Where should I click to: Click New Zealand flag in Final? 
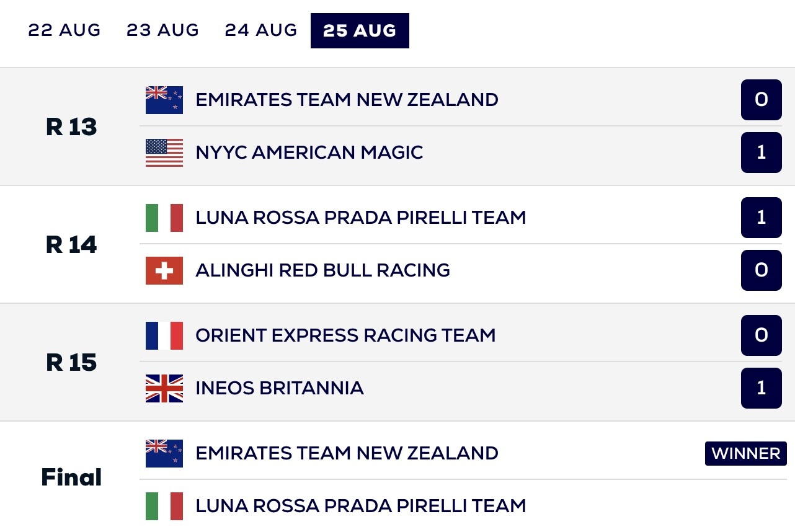coord(164,453)
